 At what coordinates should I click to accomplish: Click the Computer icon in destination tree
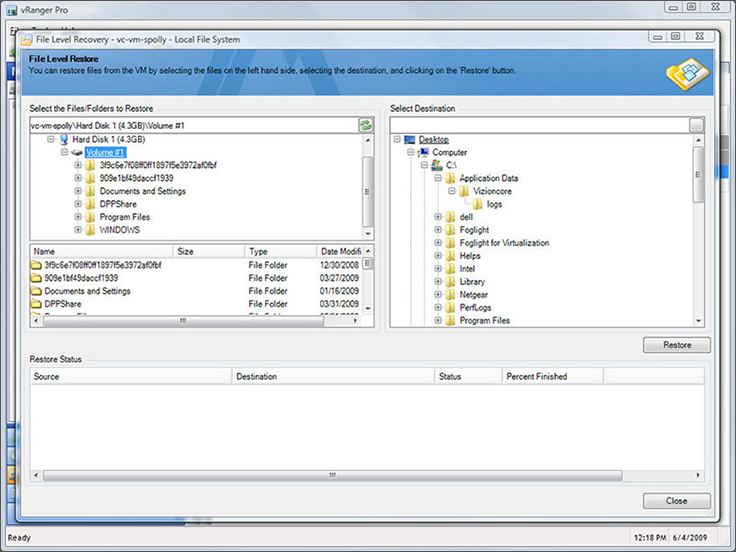coord(424,152)
